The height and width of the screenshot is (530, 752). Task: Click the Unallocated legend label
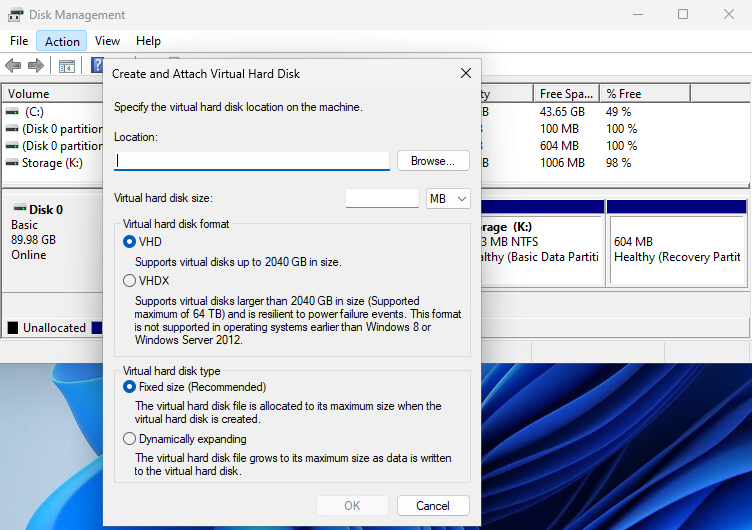(54, 328)
